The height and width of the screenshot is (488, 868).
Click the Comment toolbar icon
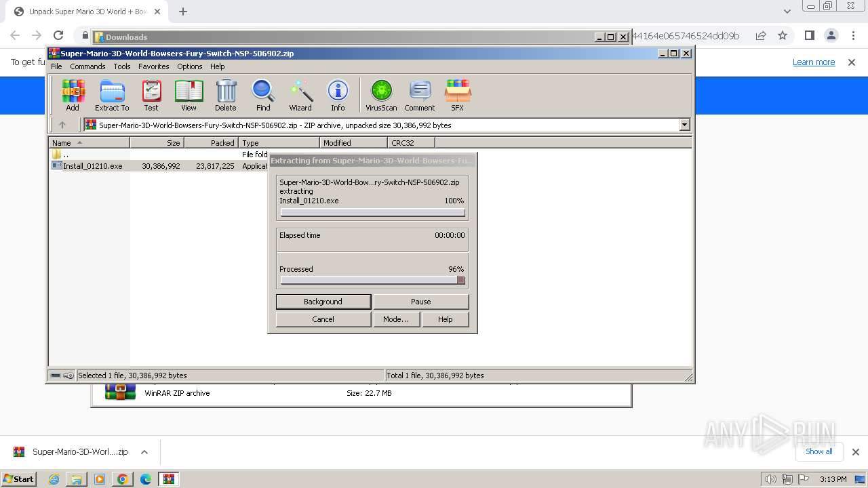[420, 95]
